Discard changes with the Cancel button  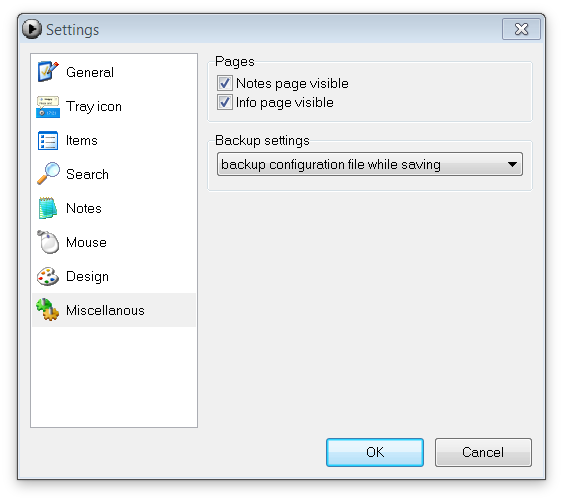tap(483, 452)
